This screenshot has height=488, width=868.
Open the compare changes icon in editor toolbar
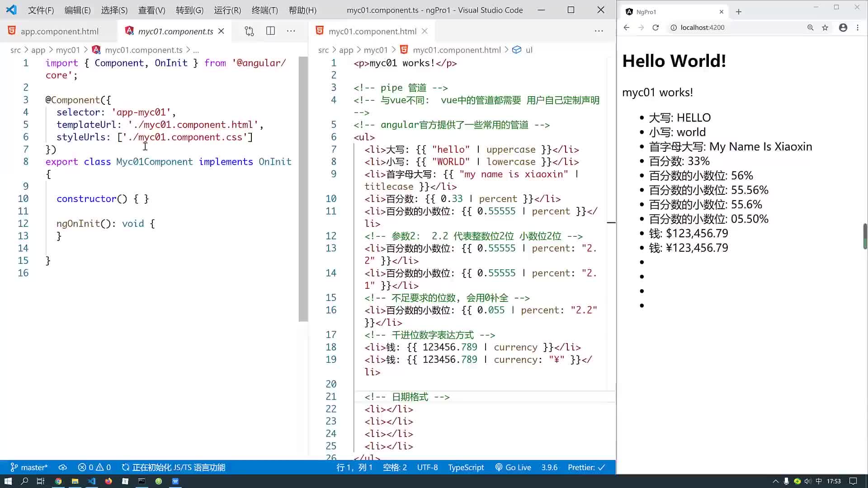[249, 31]
